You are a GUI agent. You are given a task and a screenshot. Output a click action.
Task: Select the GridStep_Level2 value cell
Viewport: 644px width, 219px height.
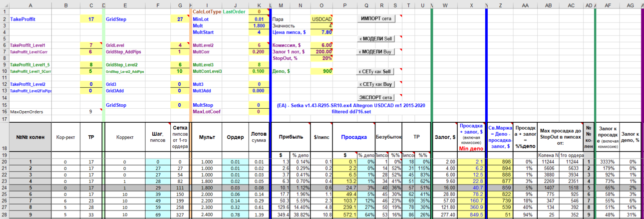pyautogui.click(x=180, y=65)
